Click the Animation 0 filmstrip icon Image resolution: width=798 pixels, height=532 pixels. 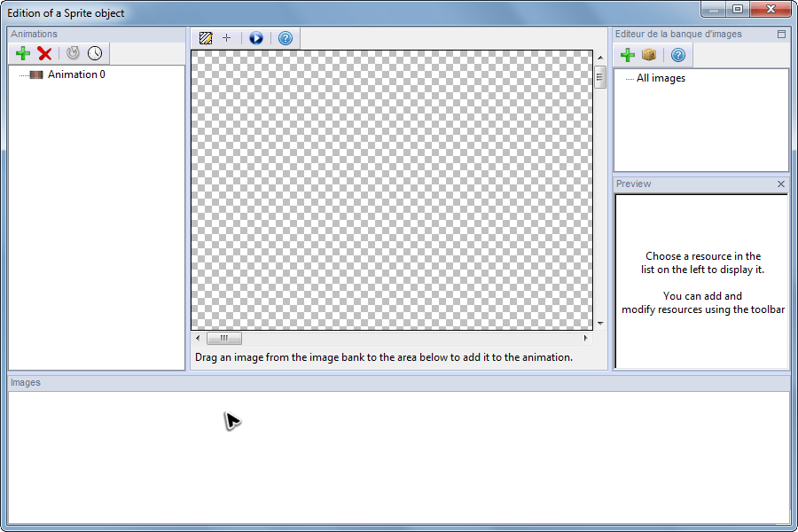pyautogui.click(x=36, y=74)
